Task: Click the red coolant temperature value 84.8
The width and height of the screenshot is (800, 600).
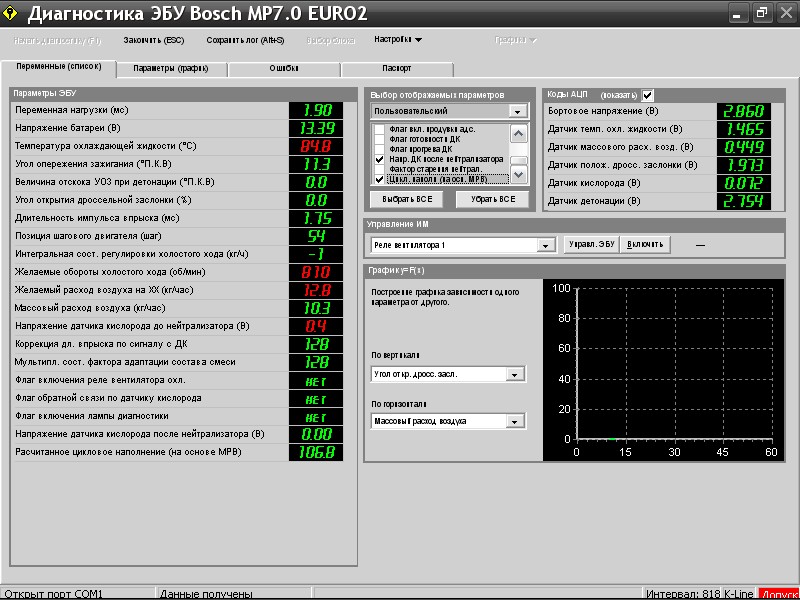Action: tap(316, 146)
